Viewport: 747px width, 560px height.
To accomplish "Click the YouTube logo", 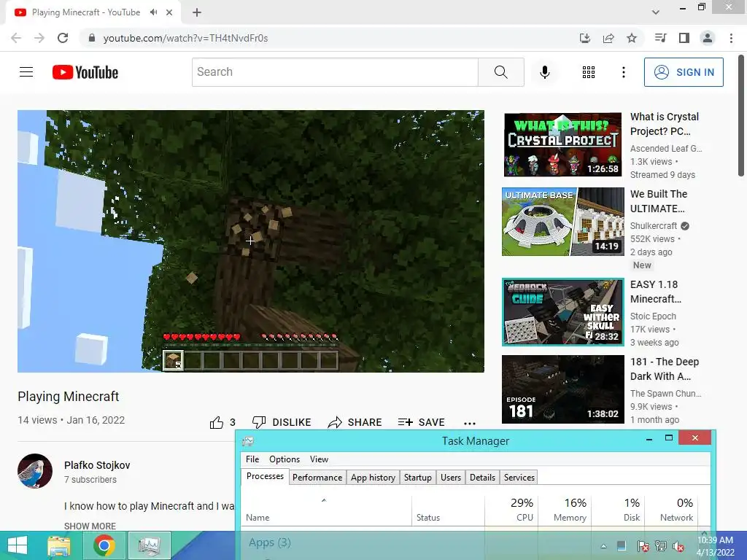I will coord(85,72).
